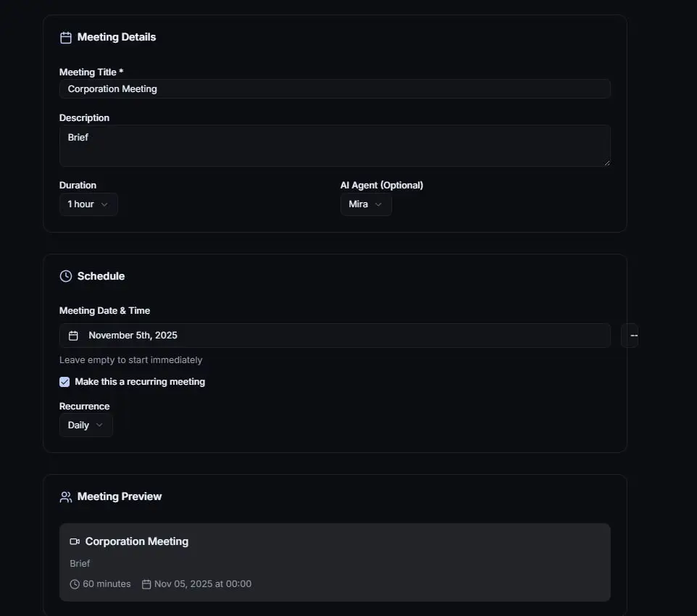
Task: Focus the Meeting Title input field
Action: point(335,89)
